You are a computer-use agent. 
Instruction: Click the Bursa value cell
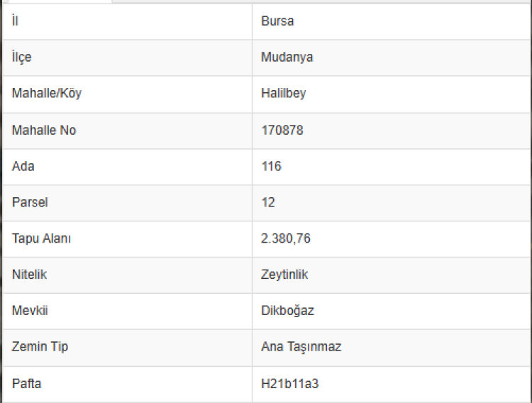click(277, 21)
